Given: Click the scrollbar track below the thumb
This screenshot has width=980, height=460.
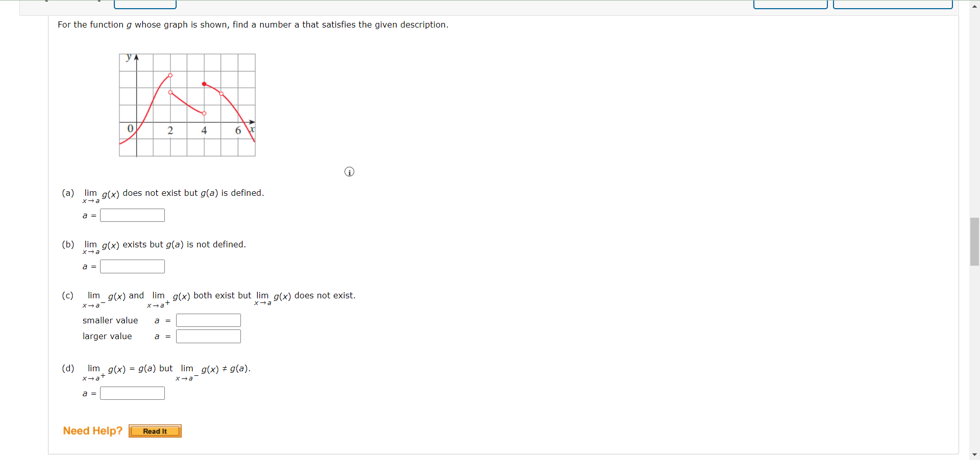Looking at the screenshot, I should [x=974, y=357].
